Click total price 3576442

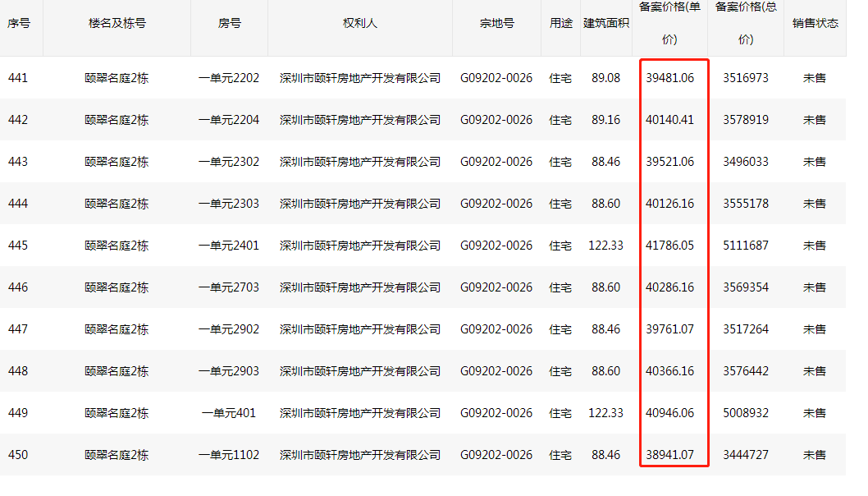[x=746, y=370]
